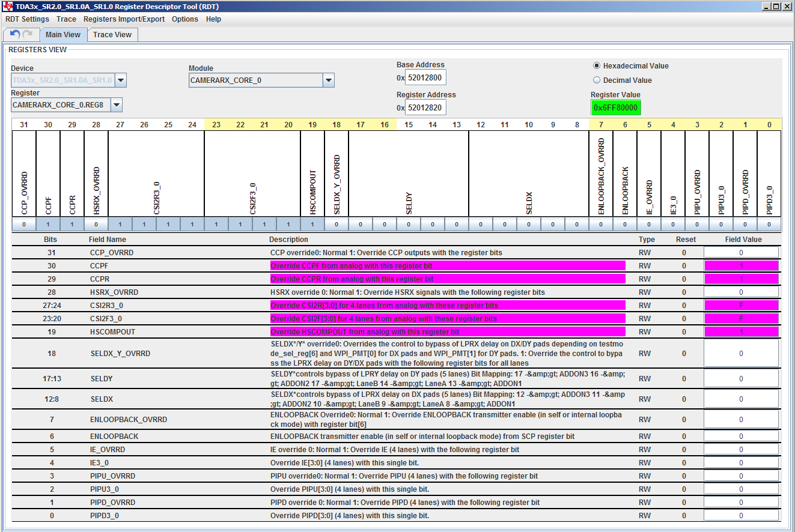Open the Help menu

click(x=213, y=19)
